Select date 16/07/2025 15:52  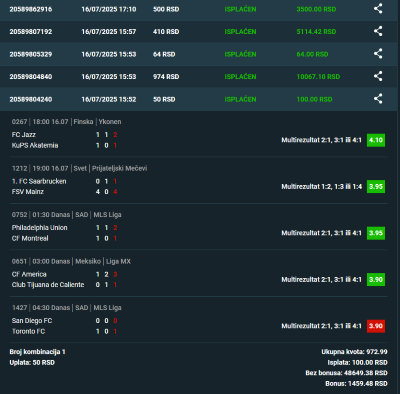click(x=109, y=99)
